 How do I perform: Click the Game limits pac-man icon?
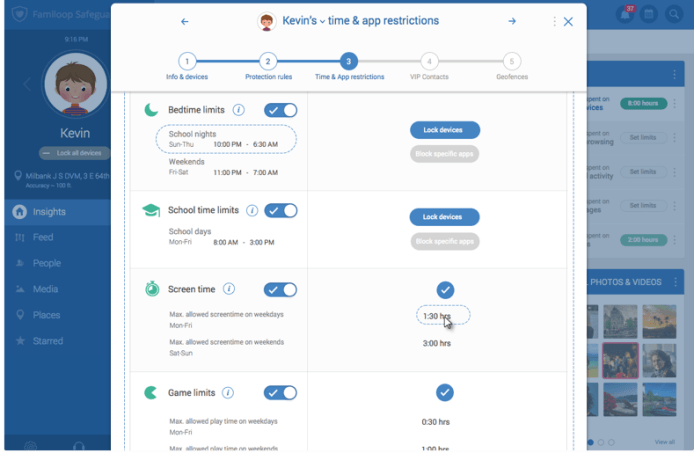click(150, 392)
